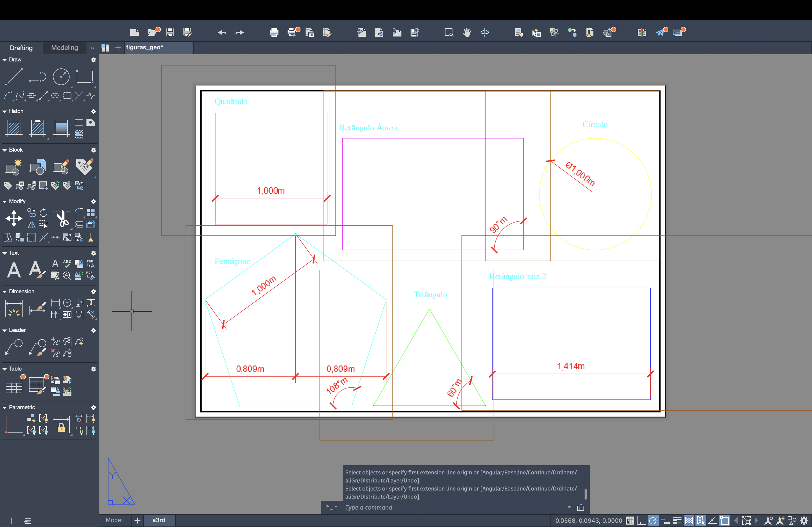
Task: Select the Line tool in Draw panel
Action: 14,76
